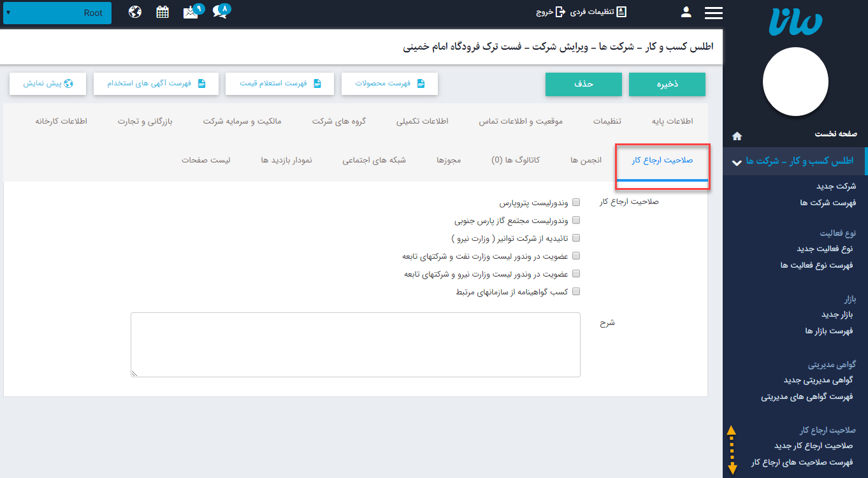Open chat conversations with 8 notifications
Image resolution: width=868 pixels, height=478 pixels.
[x=219, y=11]
